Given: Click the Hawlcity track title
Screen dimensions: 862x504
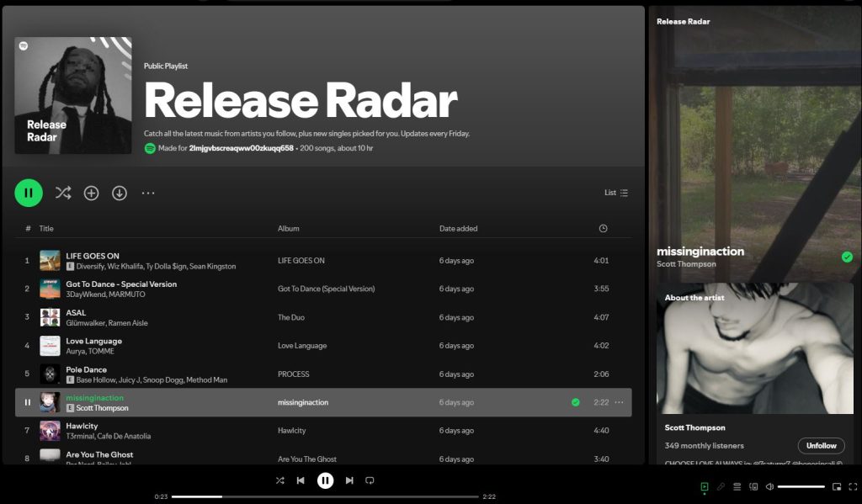Looking at the screenshot, I should click(x=82, y=426).
